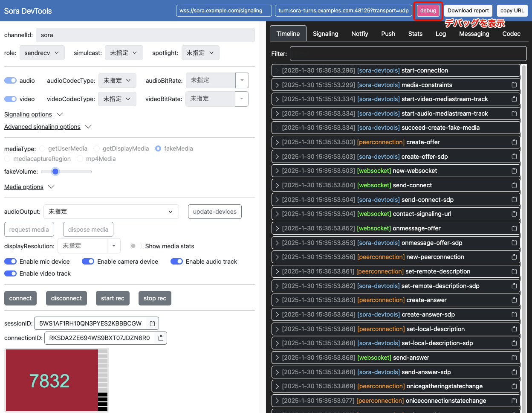This screenshot has width=532, height=413.
Task: Copy the set-remote-description log entry
Action: tap(514, 271)
